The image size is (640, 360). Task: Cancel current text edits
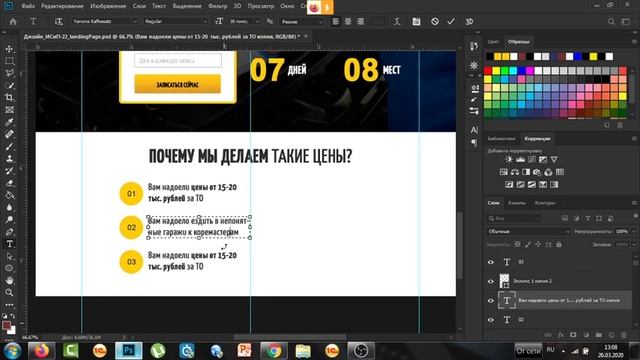point(435,22)
